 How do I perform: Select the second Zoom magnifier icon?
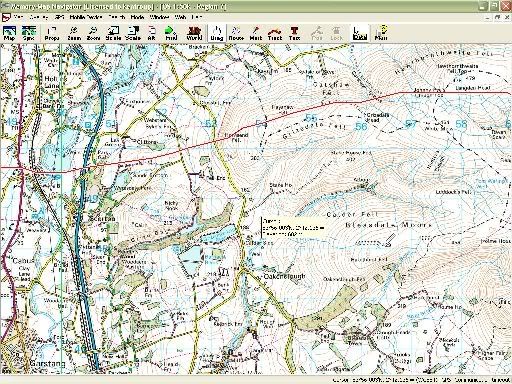[x=93, y=33]
